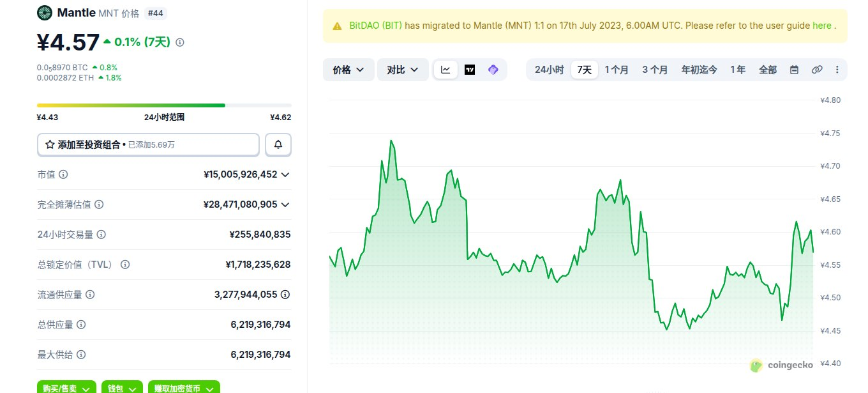Viewport: 868px width, 393px height.
Task: Click 添加至投资组合 button
Action: point(148,144)
